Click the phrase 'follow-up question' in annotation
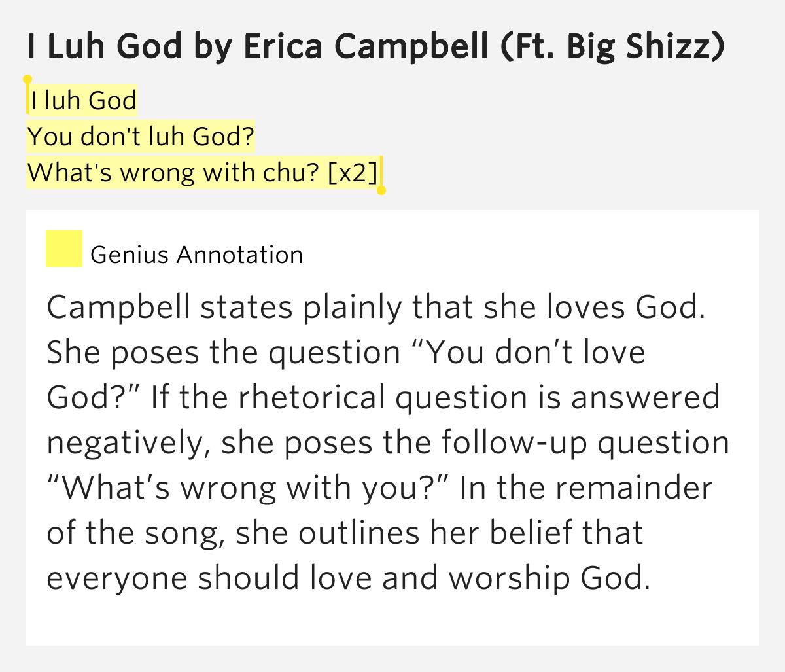 click(x=585, y=443)
